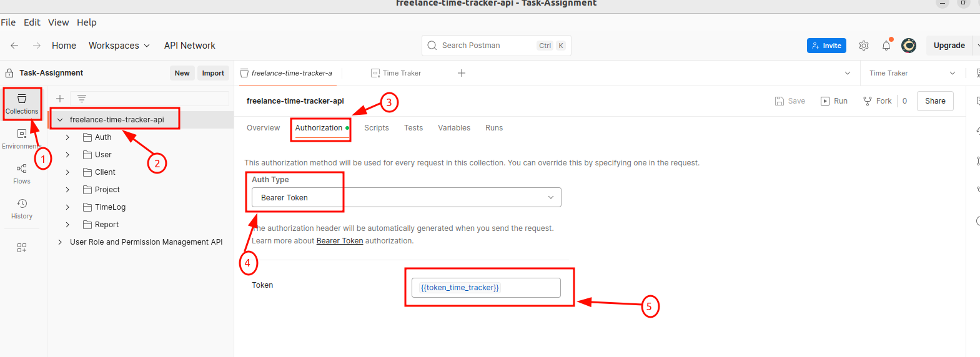Select the freelance-time-tracker-a tab
980x357 pixels.
click(287, 73)
